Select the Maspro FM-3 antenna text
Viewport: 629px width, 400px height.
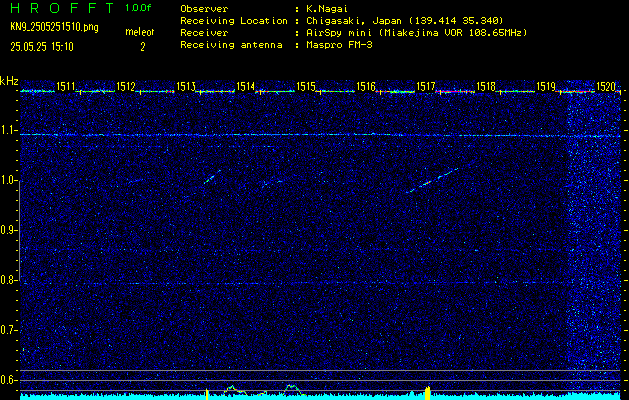click(339, 45)
